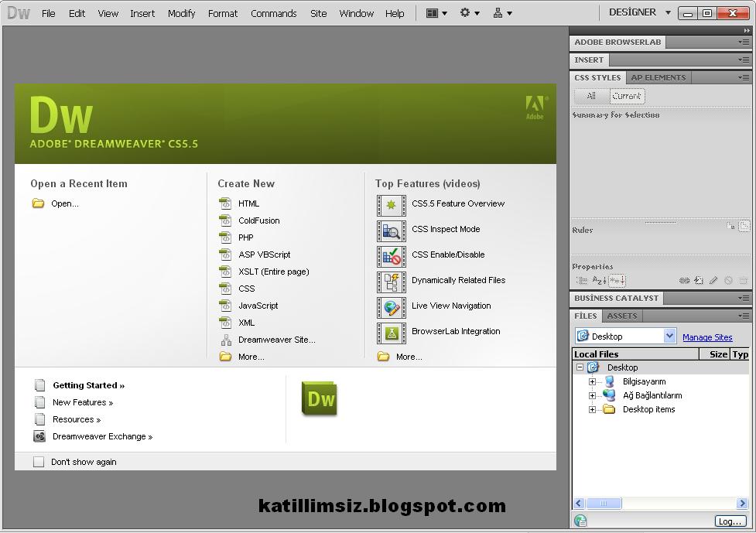Click the Files scrollbar right arrow
This screenshot has height=533, width=756.
743,503
